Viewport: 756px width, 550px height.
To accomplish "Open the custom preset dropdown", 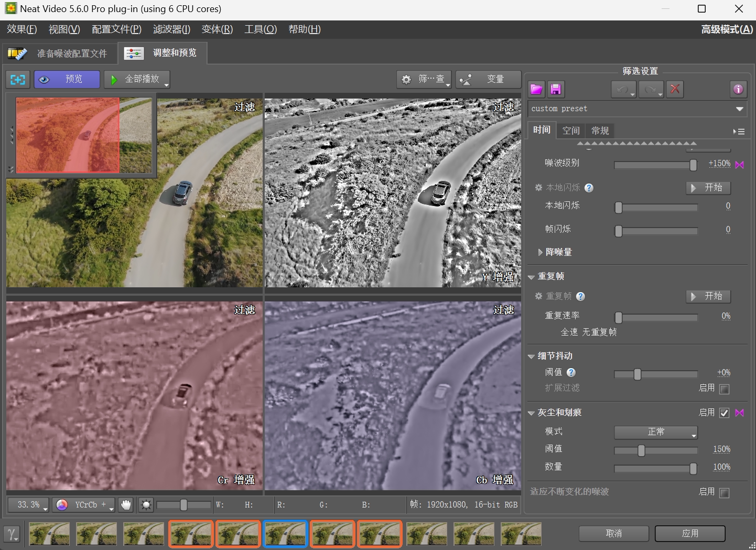I will click(739, 109).
